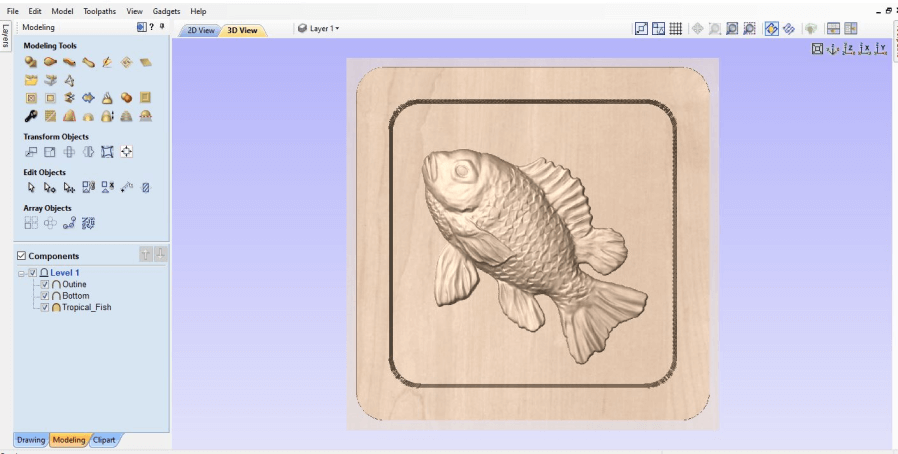Screen dimensions: 898x454
Task: View model down the Z axis
Action: 849,49
